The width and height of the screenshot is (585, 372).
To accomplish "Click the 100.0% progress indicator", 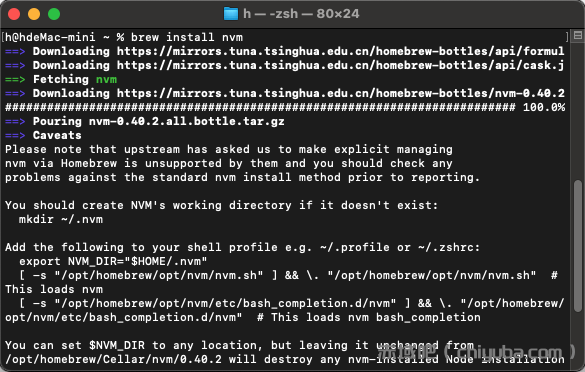I will 544,107.
